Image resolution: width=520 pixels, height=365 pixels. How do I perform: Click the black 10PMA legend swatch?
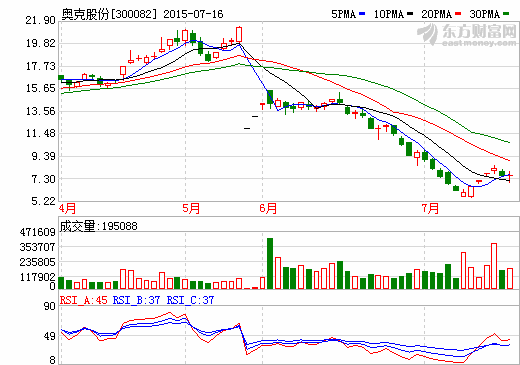(x=410, y=14)
